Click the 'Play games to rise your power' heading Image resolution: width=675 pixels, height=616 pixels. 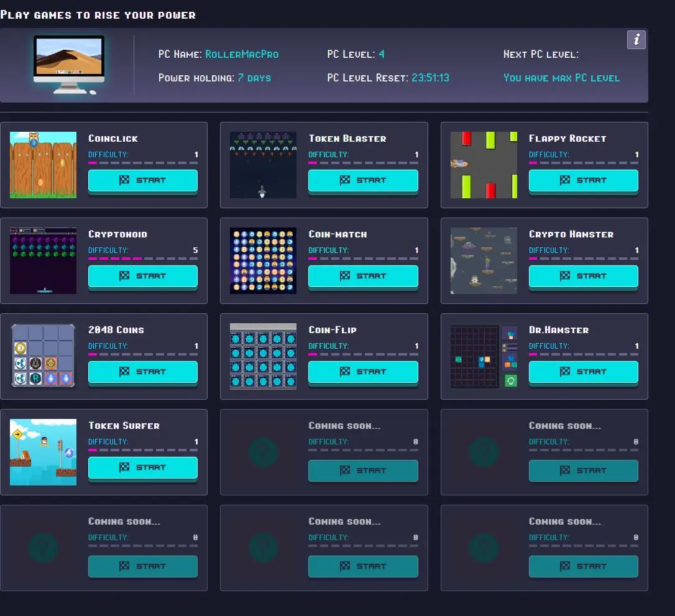coord(98,15)
